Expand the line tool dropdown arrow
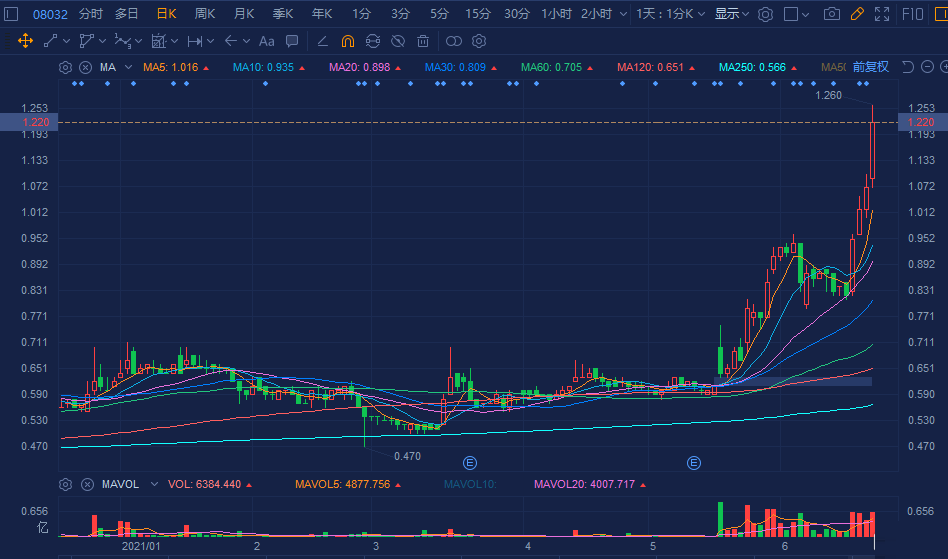This screenshot has width=948, height=559. (67, 41)
